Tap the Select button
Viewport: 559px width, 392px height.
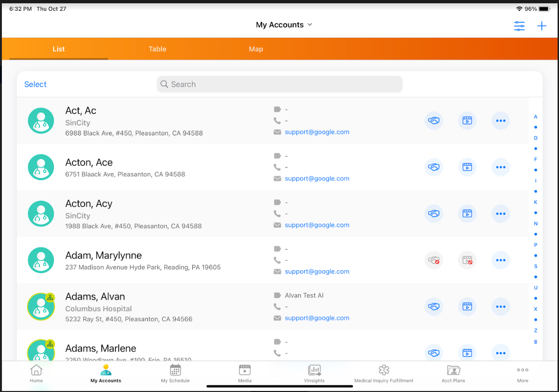click(35, 85)
